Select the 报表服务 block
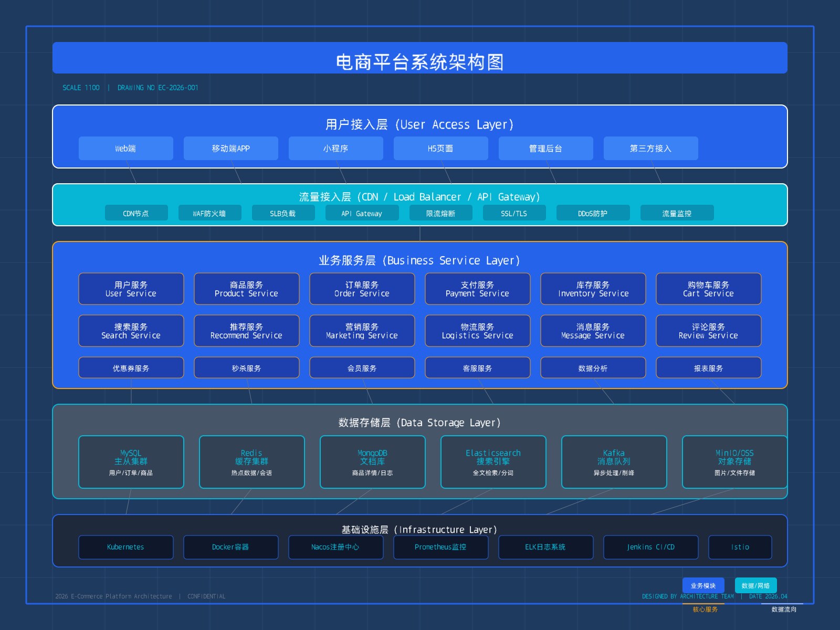 pos(709,367)
